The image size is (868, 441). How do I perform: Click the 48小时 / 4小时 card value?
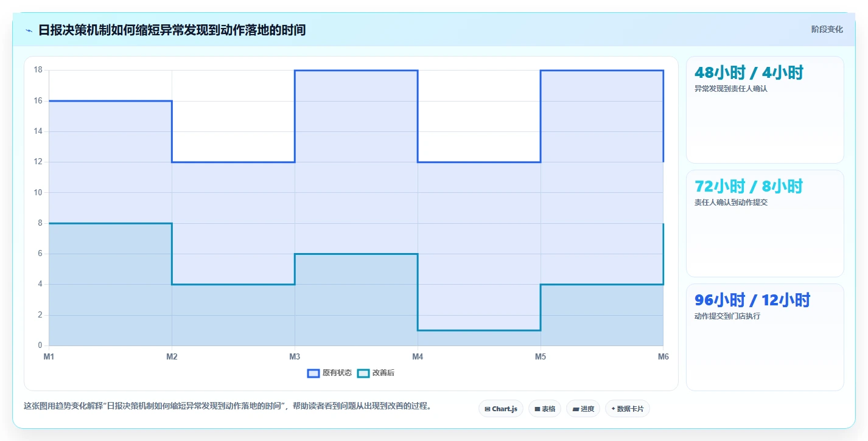click(749, 72)
